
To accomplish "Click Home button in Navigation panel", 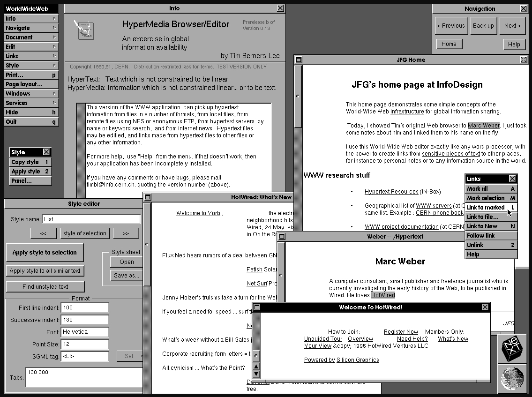I will pyautogui.click(x=449, y=44).
